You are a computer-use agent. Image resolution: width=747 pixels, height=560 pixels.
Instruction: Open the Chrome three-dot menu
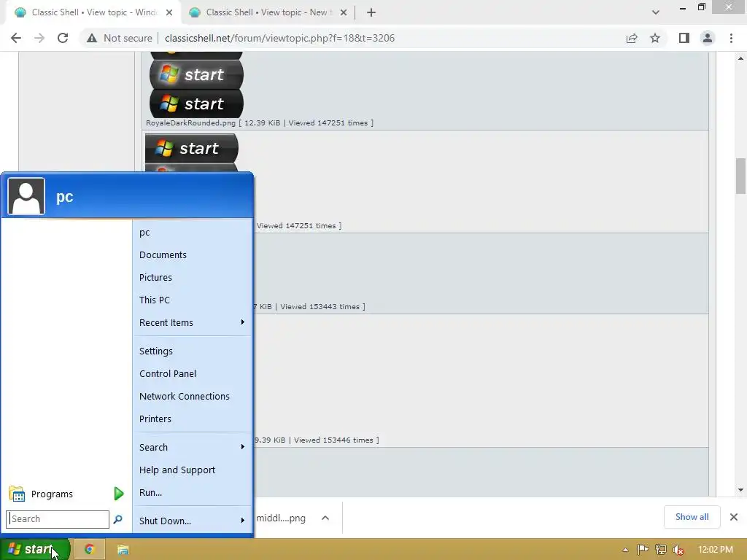pyautogui.click(x=731, y=38)
